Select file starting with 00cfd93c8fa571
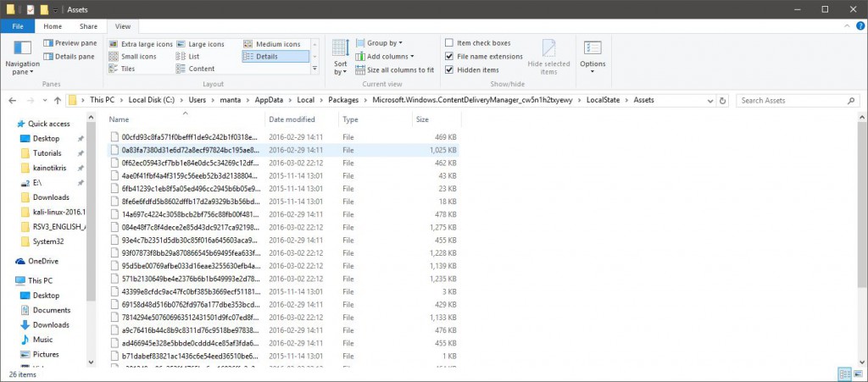Screen dimensions: 868x382 click(283, 136)
